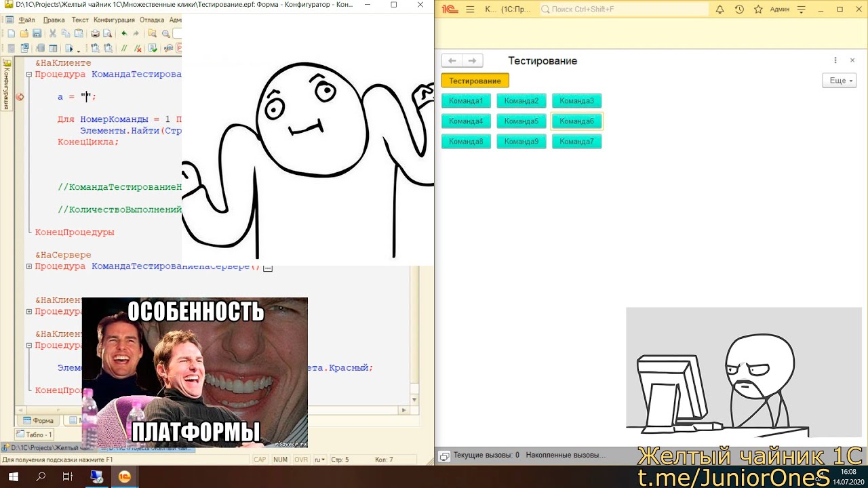Click the Команда6 button

(577, 121)
